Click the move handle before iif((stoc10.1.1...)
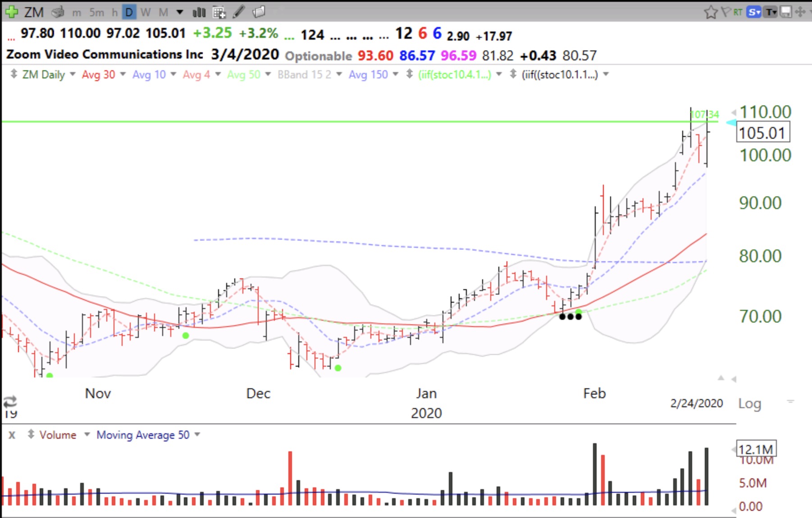Viewport: 812px width, 518px height. 513,74
